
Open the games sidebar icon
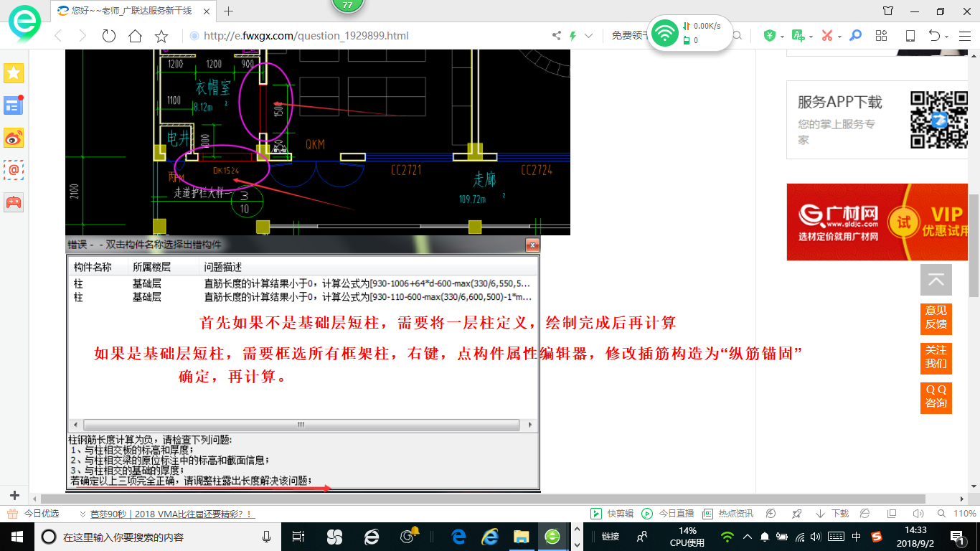click(14, 202)
